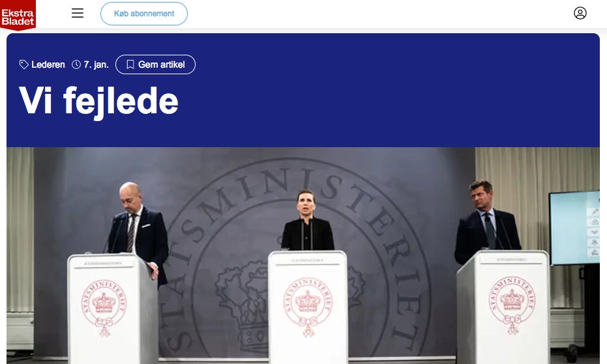
Task: Select the 7. jan. publication date
Action: 96,64
